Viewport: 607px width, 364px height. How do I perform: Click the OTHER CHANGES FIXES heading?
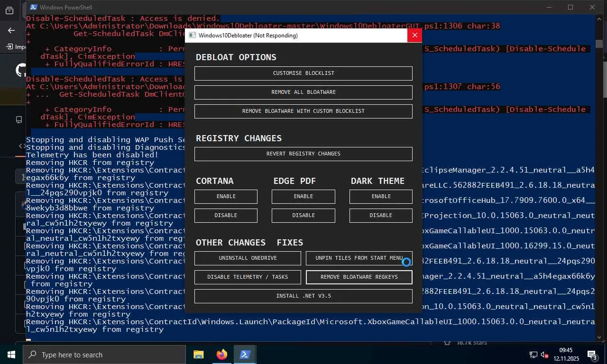tap(249, 243)
